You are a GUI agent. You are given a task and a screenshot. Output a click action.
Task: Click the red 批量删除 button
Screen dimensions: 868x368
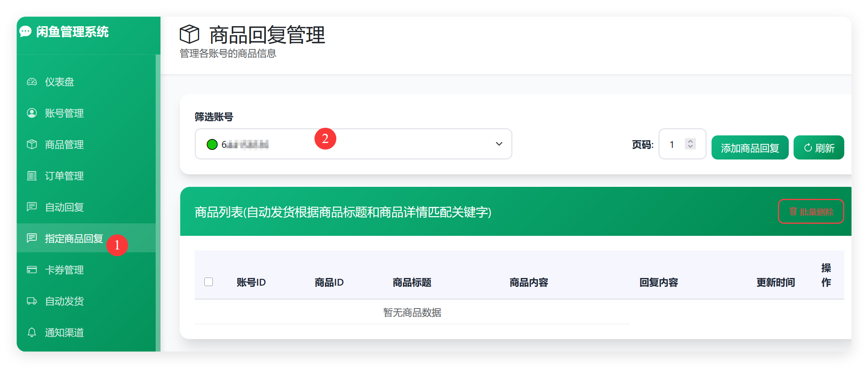[811, 211]
